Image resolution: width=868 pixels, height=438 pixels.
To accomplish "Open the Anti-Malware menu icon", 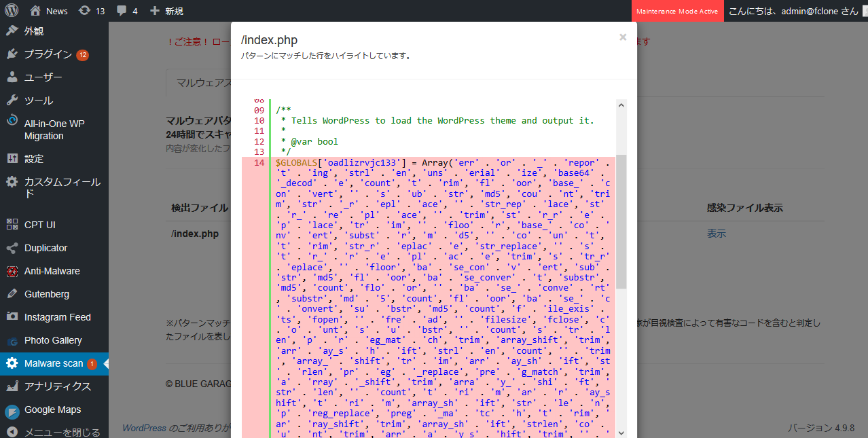I will coord(12,271).
